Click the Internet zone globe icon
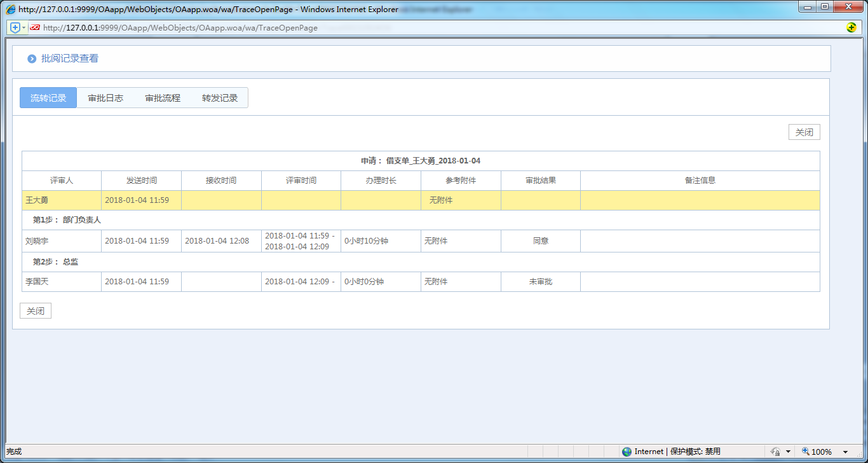Image resolution: width=868 pixels, height=463 pixels. point(627,452)
